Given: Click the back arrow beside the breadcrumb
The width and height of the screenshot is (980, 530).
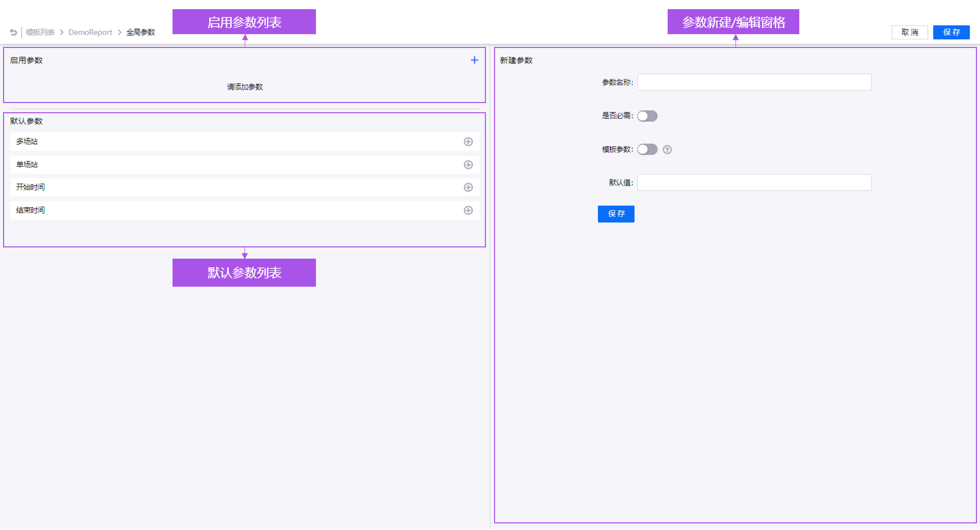Looking at the screenshot, I should [x=13, y=32].
